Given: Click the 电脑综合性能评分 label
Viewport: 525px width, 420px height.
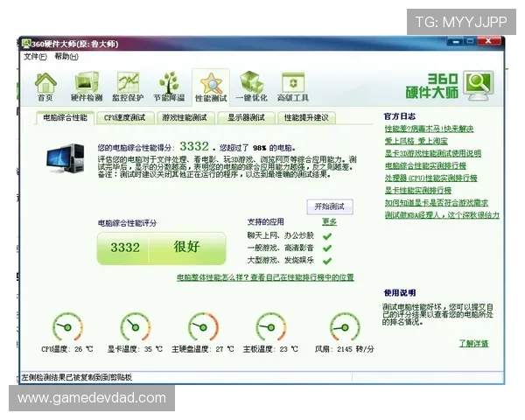Looking at the screenshot, I should (x=127, y=223).
